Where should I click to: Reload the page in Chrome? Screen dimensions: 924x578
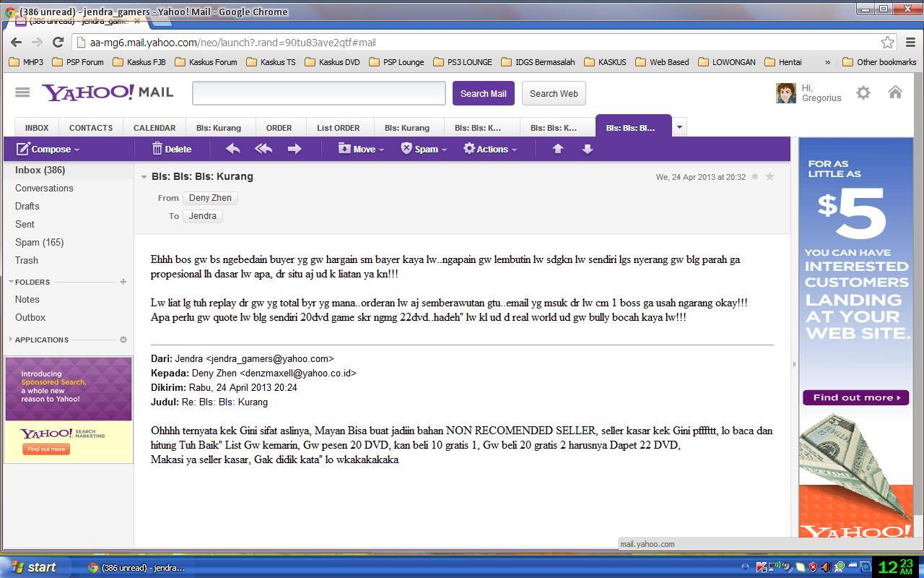coord(58,42)
